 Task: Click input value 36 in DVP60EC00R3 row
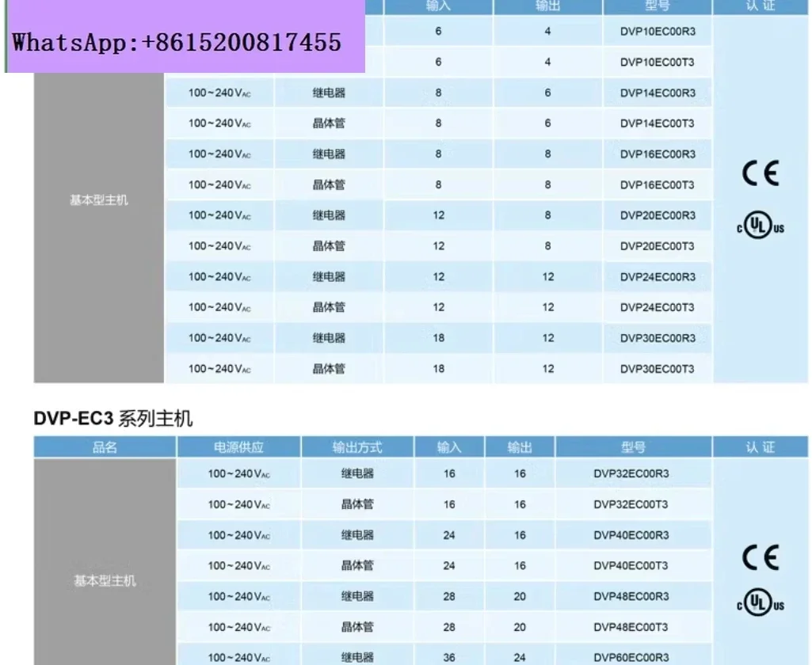pyautogui.click(x=449, y=657)
